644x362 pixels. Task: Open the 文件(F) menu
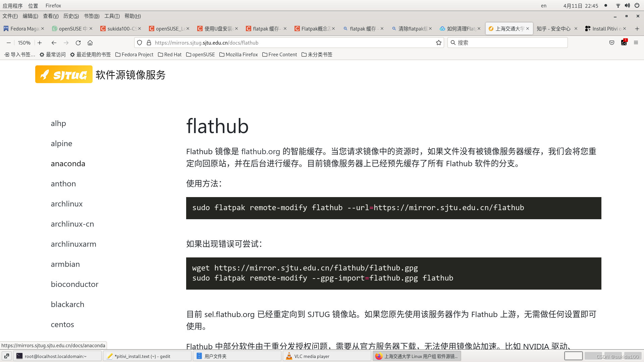pyautogui.click(x=10, y=16)
